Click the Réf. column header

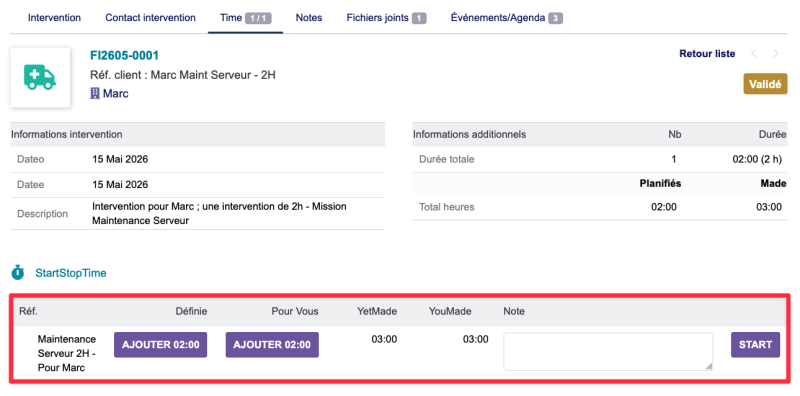tap(28, 311)
